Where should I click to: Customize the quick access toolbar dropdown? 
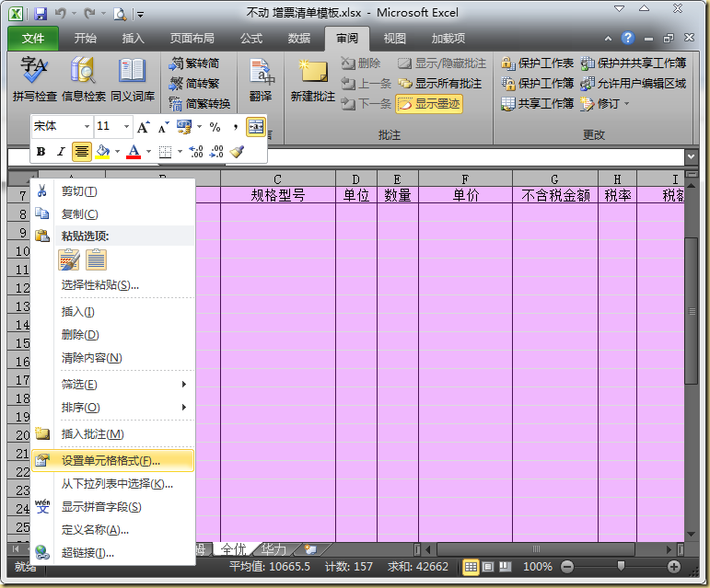[140, 15]
